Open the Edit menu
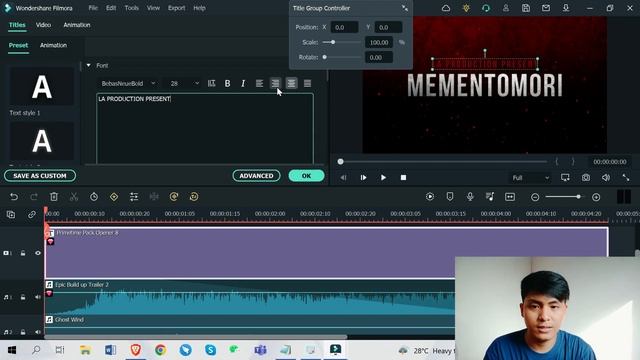 (111, 8)
